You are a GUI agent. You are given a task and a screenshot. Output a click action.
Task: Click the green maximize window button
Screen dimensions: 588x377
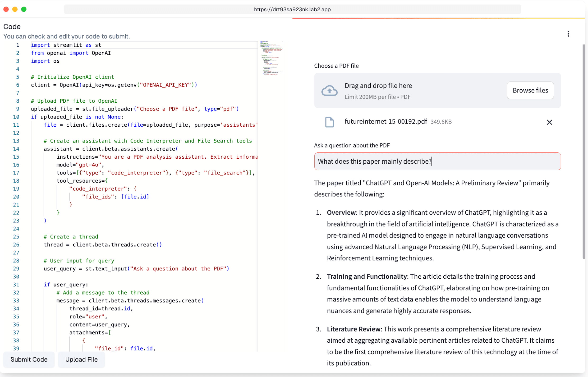pos(24,9)
